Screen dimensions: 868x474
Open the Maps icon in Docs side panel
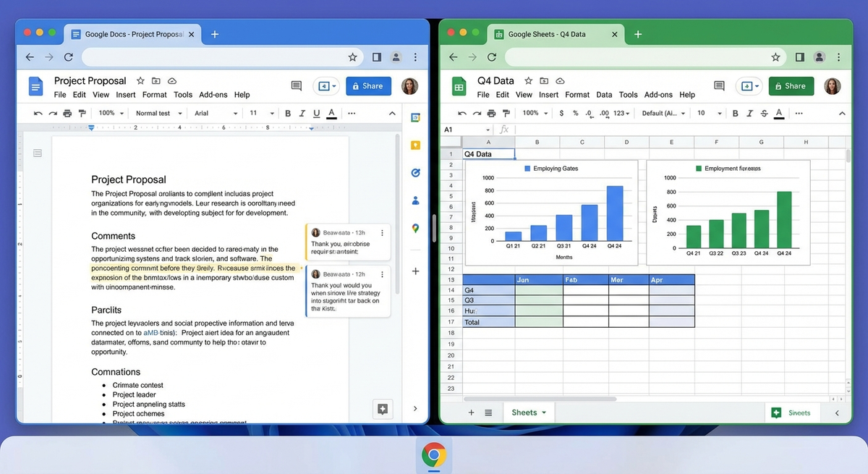[415, 228]
